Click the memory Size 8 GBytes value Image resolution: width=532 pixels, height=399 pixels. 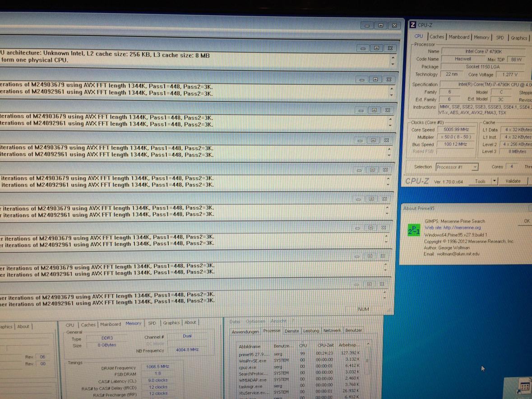107,345
